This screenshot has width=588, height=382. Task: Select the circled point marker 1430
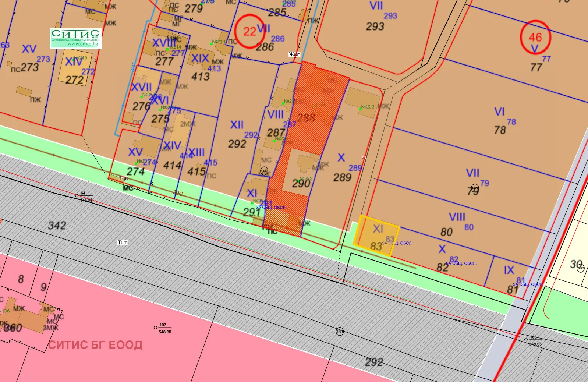pos(264,171)
